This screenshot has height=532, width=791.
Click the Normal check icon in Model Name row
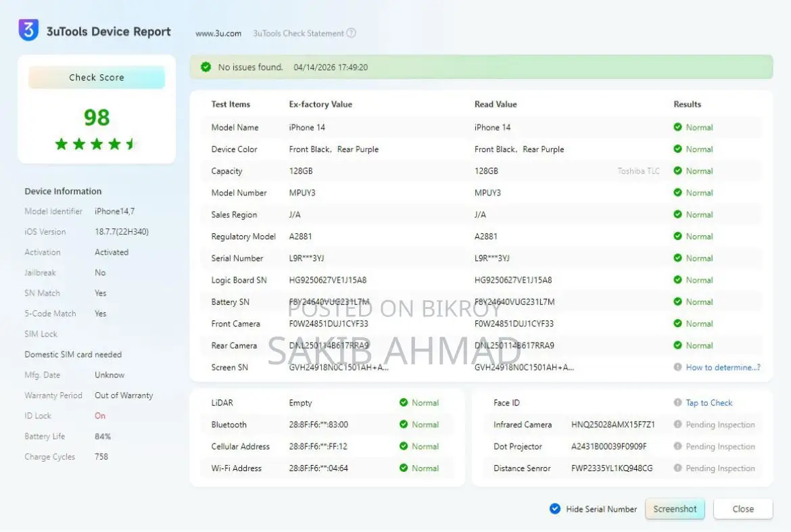677,127
